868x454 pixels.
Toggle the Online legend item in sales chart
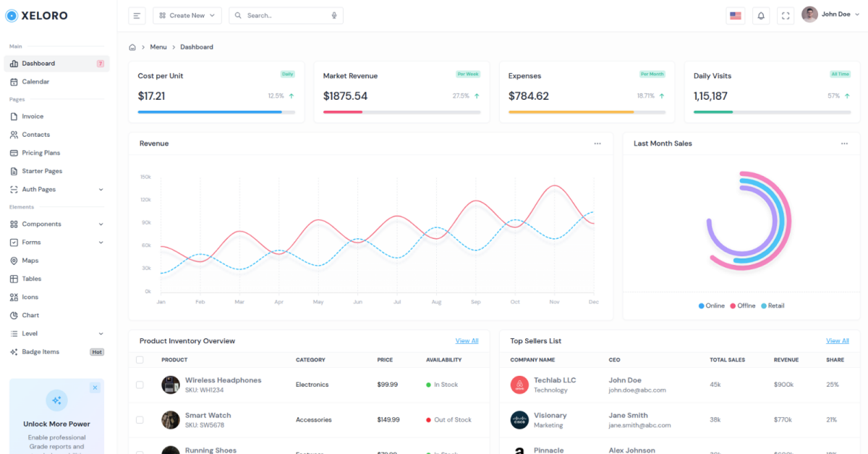click(712, 306)
